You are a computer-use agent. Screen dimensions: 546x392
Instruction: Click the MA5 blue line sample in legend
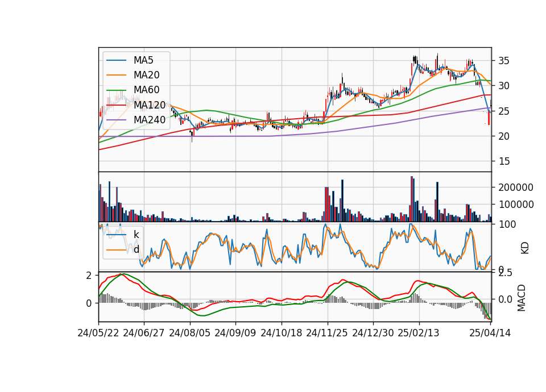(x=116, y=60)
